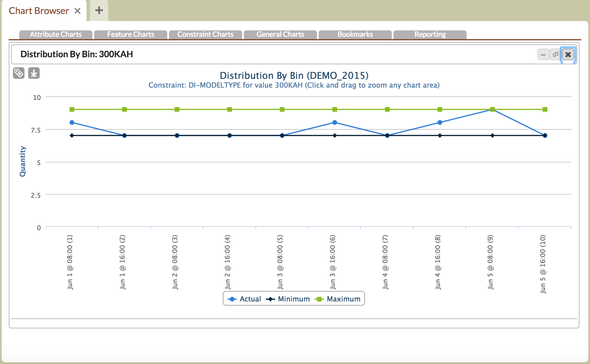The width and height of the screenshot is (590, 364).
Task: Toggle Maximum series legend entry
Action: click(x=343, y=299)
